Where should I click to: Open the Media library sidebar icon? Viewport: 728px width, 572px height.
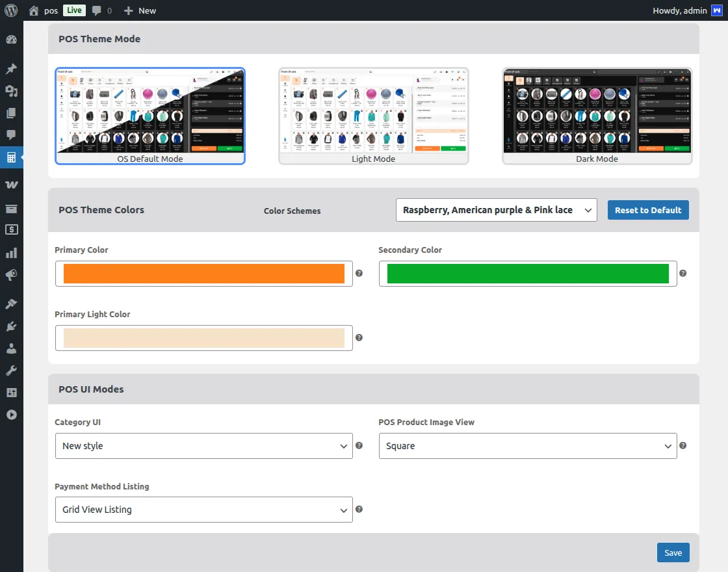(x=11, y=91)
